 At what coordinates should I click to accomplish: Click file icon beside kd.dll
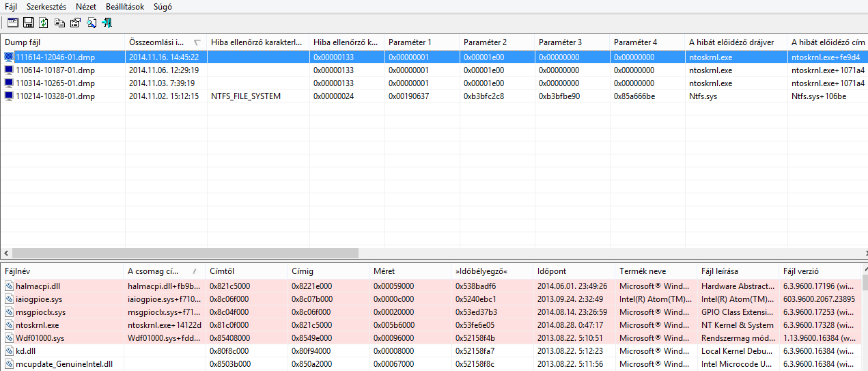point(9,351)
